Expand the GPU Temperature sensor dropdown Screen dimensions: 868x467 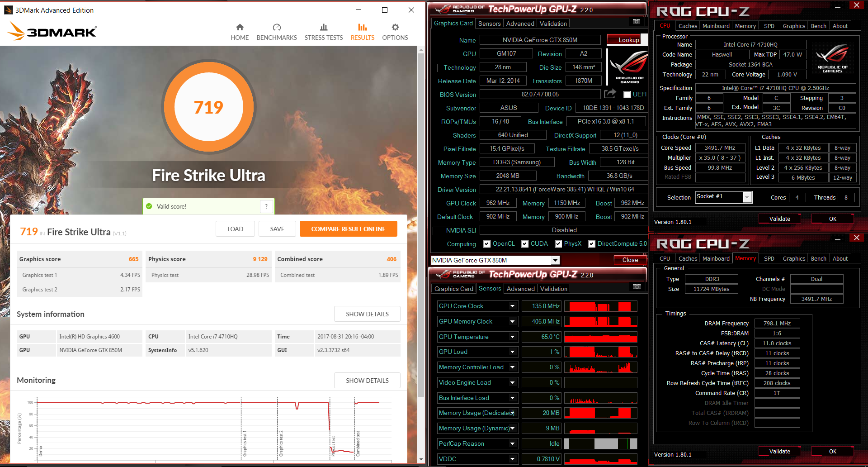512,337
